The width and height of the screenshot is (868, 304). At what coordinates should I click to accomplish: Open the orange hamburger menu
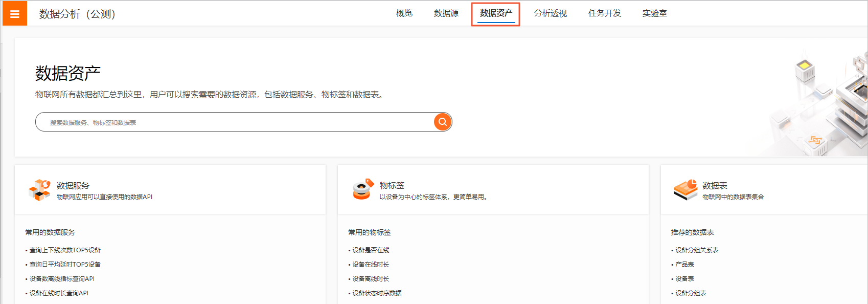tap(15, 14)
